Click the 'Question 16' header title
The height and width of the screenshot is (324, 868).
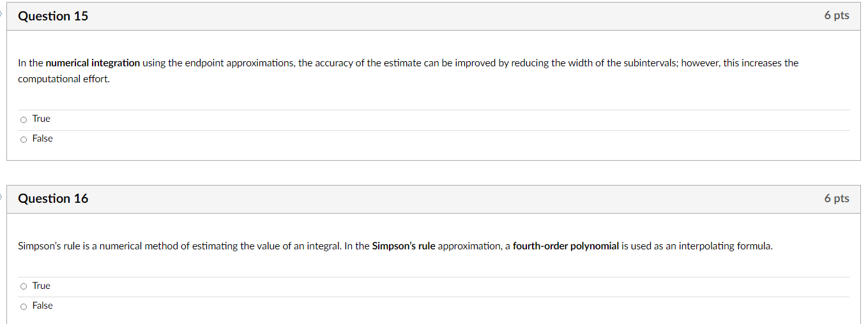tap(53, 198)
